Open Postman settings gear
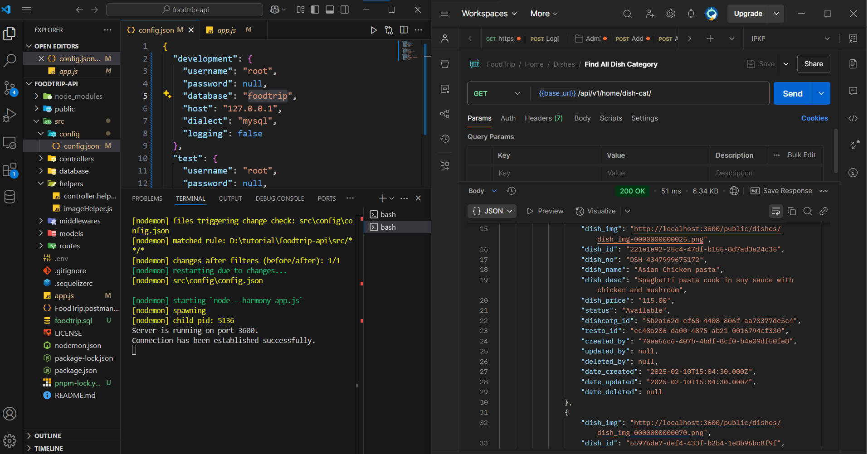The width and height of the screenshot is (868, 454). [671, 14]
